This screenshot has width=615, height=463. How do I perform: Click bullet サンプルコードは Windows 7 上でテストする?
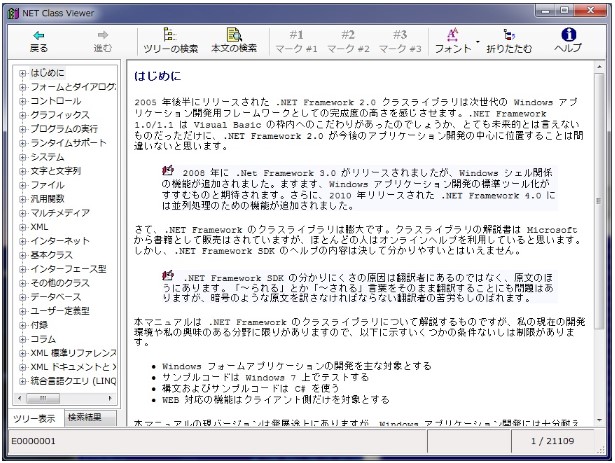coord(266,377)
